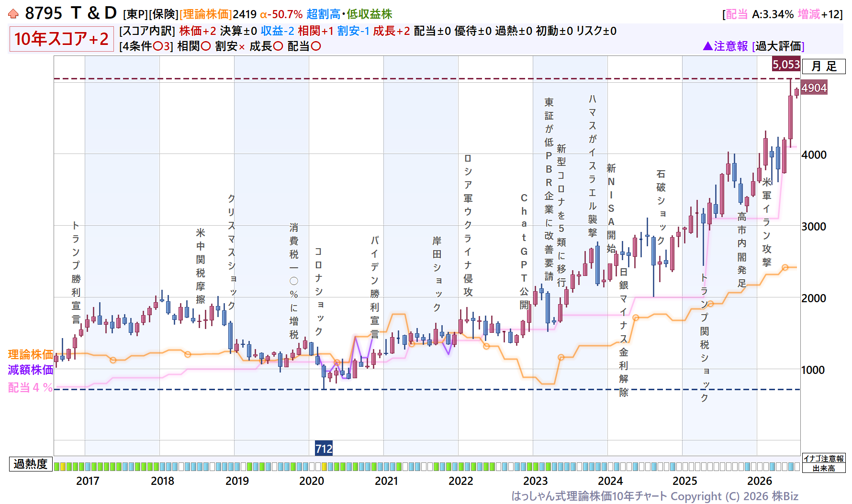Click the 5,053 high price marker
Image resolution: width=852 pixels, height=504 pixels.
786,64
